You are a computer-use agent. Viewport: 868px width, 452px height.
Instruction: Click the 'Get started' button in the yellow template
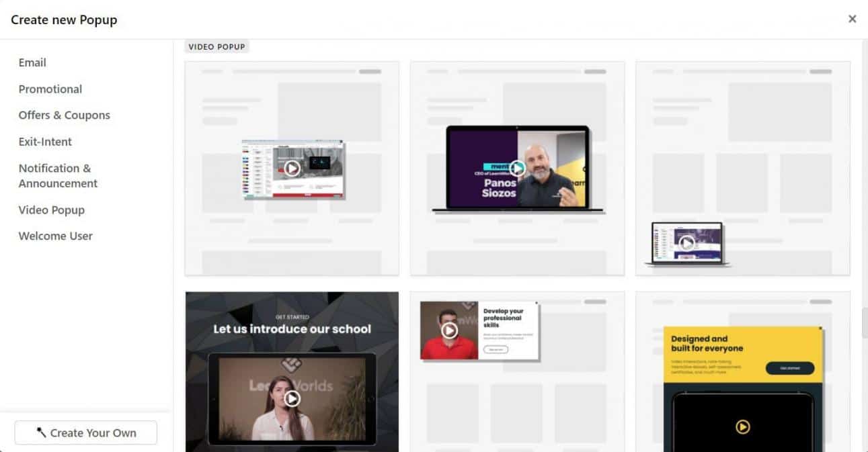[789, 368]
